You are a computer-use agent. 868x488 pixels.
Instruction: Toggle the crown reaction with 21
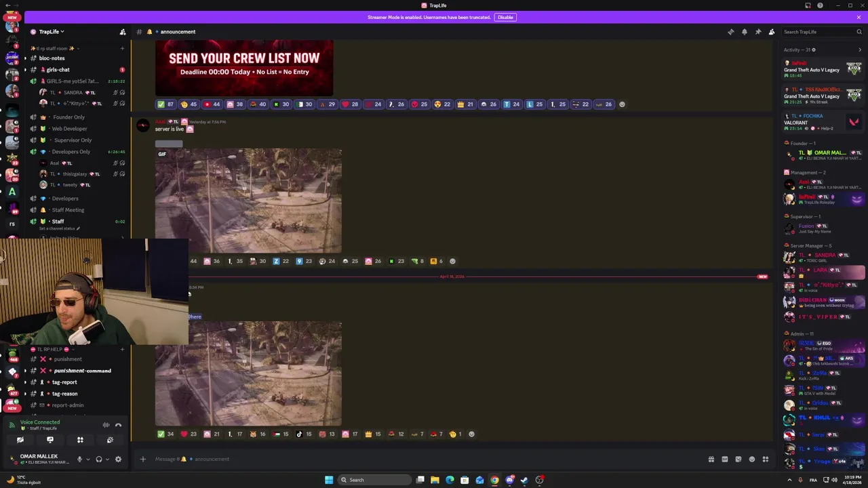(465, 104)
